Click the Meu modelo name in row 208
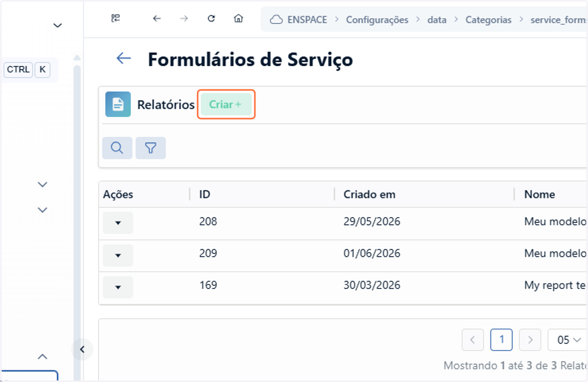This screenshot has height=382, width=588. [x=556, y=221]
